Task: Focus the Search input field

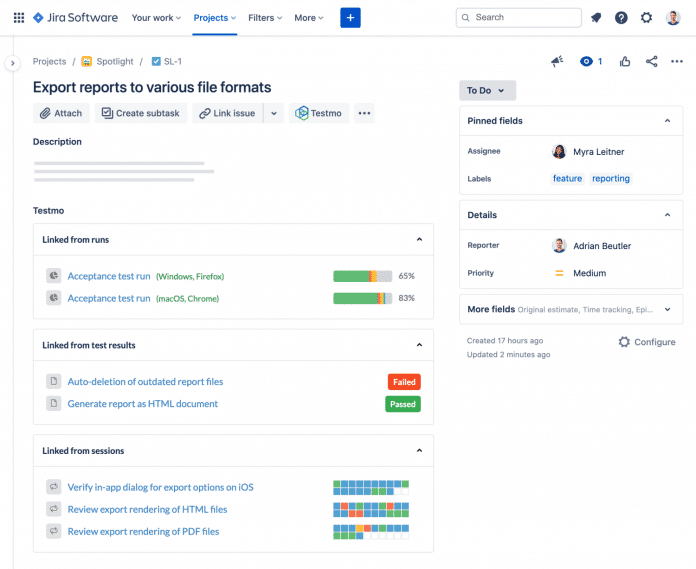Action: 518,18
